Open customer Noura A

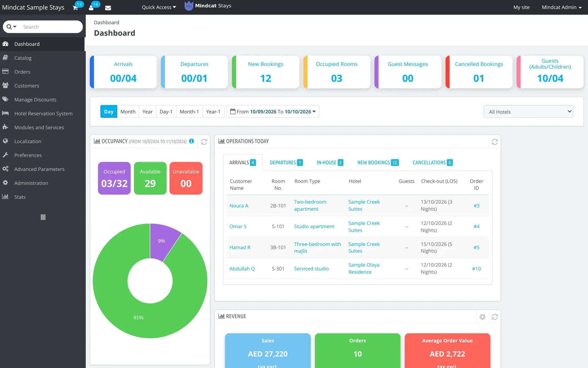[x=239, y=206]
